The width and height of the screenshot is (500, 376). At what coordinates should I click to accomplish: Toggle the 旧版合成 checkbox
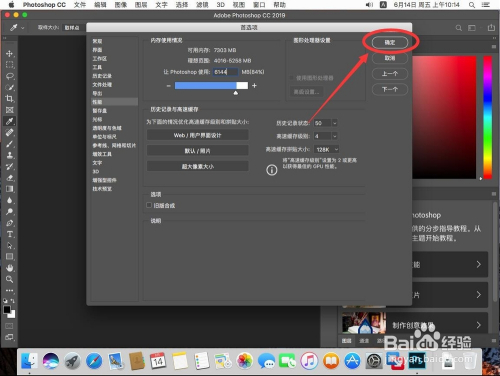tap(149, 205)
